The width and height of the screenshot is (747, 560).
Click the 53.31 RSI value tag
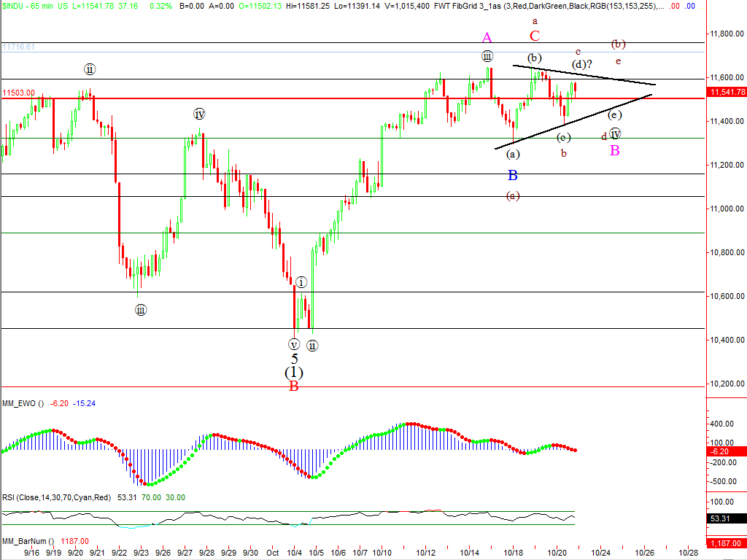pos(727,519)
